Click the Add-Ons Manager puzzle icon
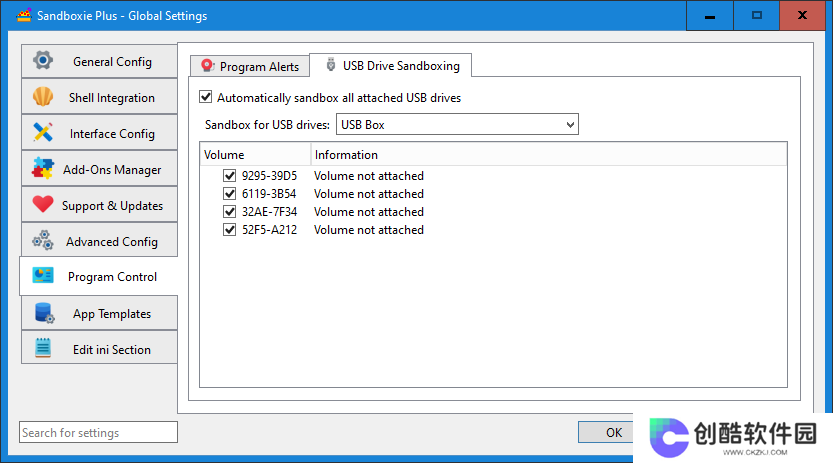The width and height of the screenshot is (833, 463). click(43, 169)
